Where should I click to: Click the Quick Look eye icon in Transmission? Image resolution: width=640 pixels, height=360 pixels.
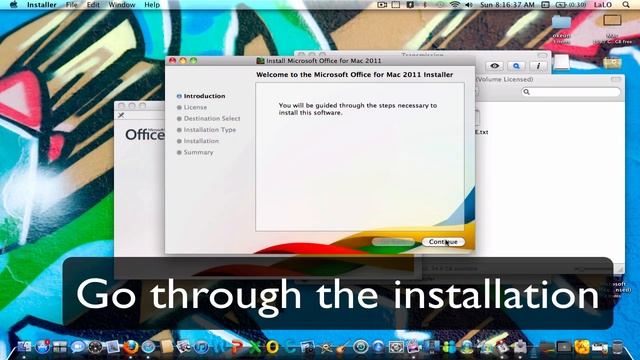pyautogui.click(x=495, y=66)
